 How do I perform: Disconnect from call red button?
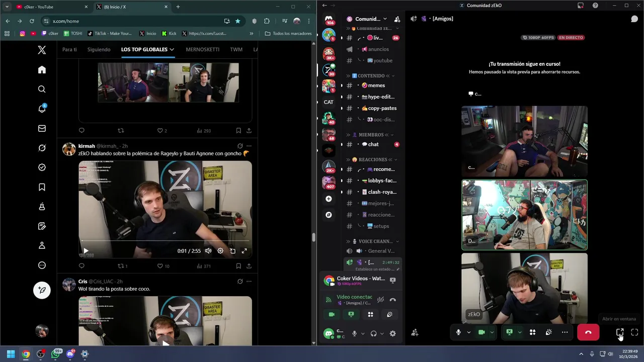(588, 332)
